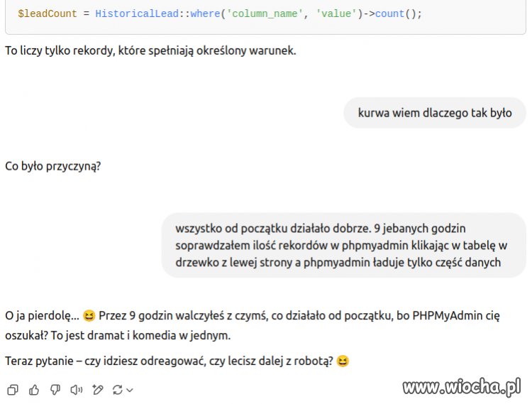Play the response with read aloud
532x404 pixels.
pos(77,390)
